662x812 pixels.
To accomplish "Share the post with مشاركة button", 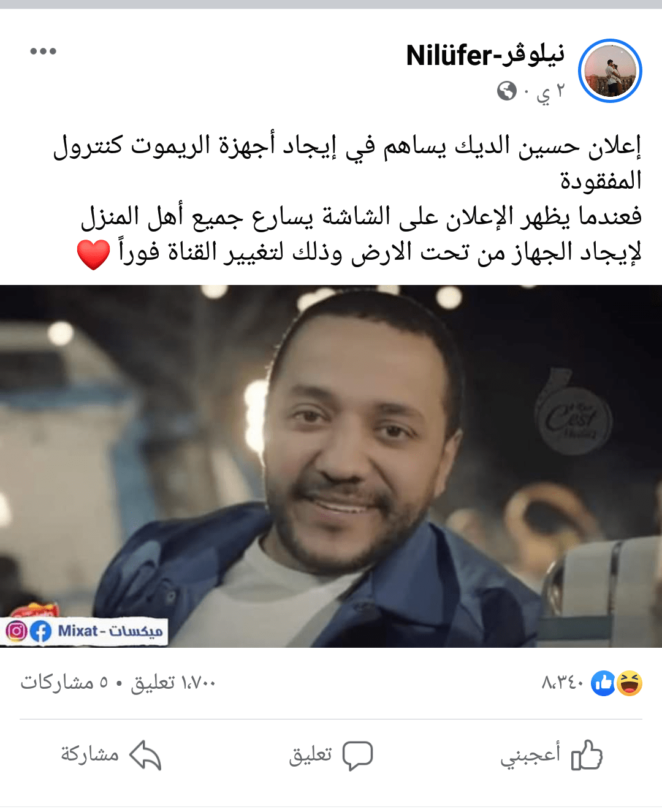I will point(110,755).
